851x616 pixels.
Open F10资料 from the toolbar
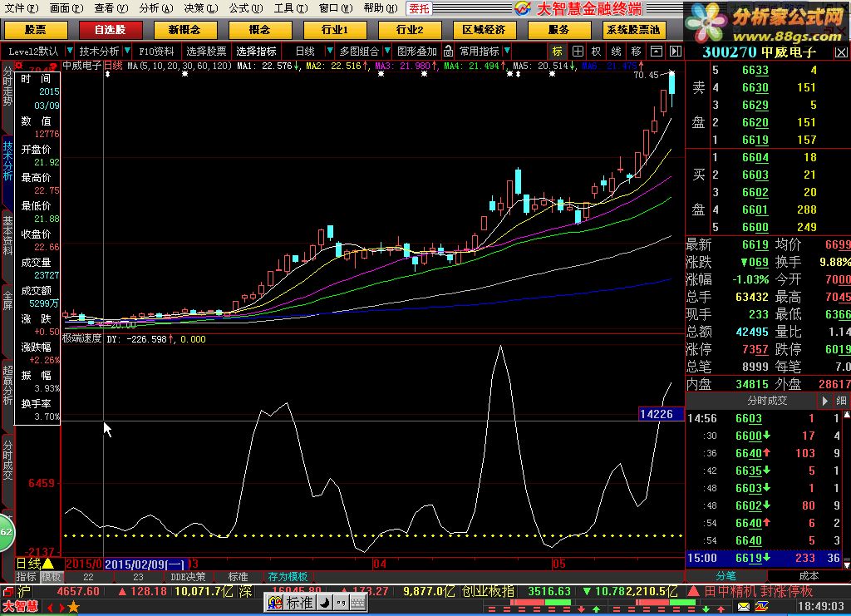156,51
